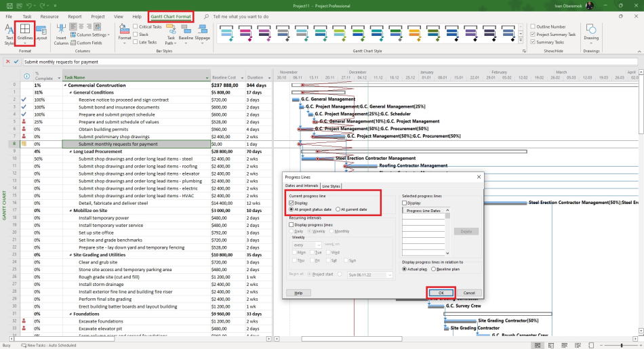Screen dimensions: 644x349
Task: Pick the orange Gantt chart style swatch
Action: 414,33
